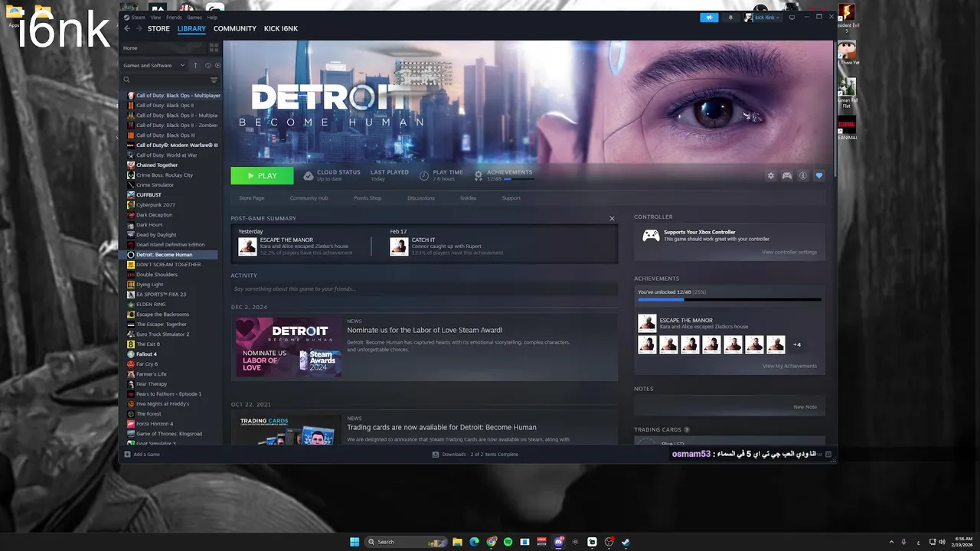Click the library search field
This screenshot has height=551, width=980.
click(169, 80)
